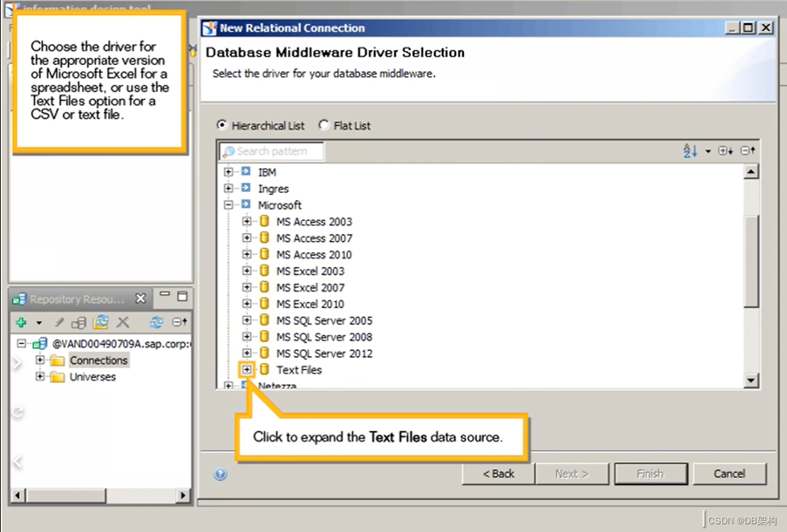787x532 pixels.
Task: Click the Next button
Action: click(571, 474)
